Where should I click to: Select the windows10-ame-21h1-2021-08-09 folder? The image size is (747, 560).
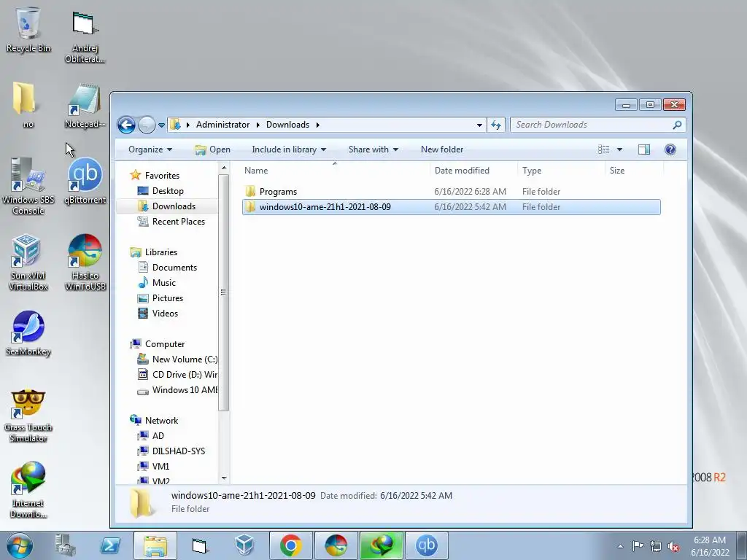451,206
